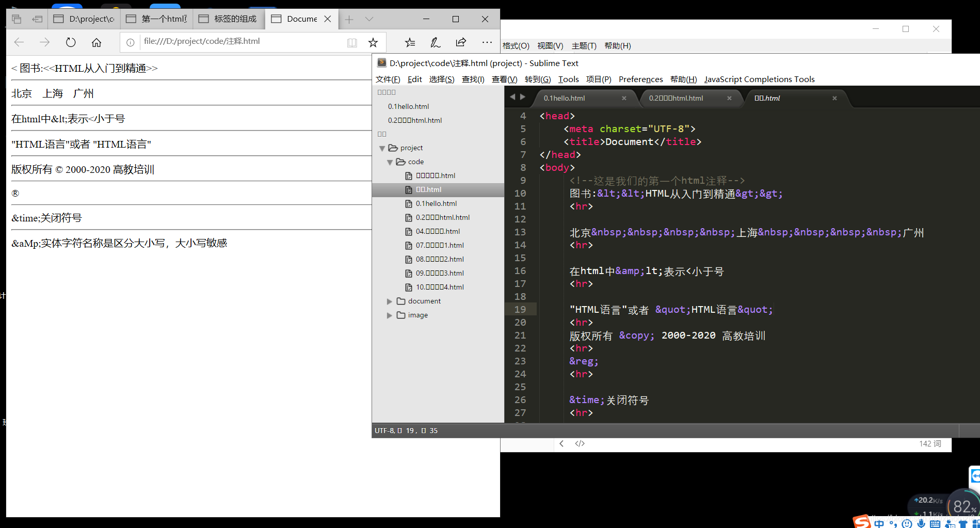The image size is (980, 528).
Task: Click 142 词 word count
Action: tap(930, 443)
